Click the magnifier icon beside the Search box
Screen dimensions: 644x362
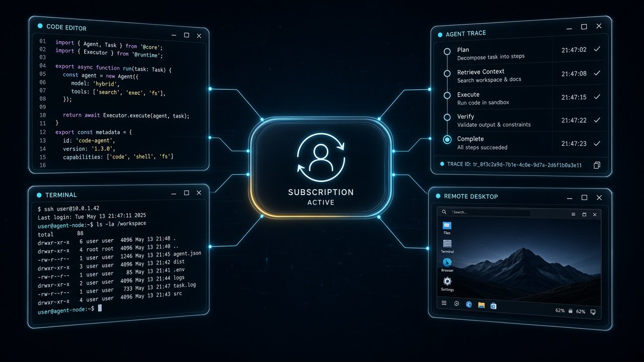[x=445, y=212]
